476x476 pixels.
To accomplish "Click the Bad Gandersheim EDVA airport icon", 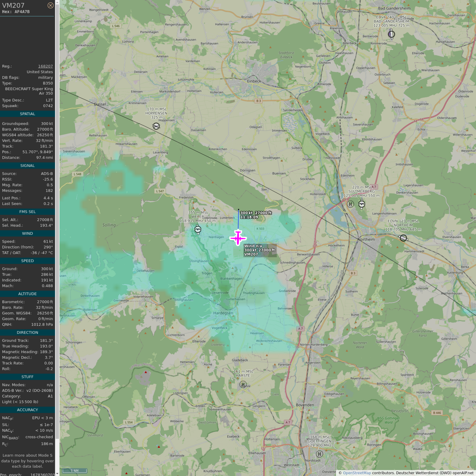I will (x=391, y=34).
